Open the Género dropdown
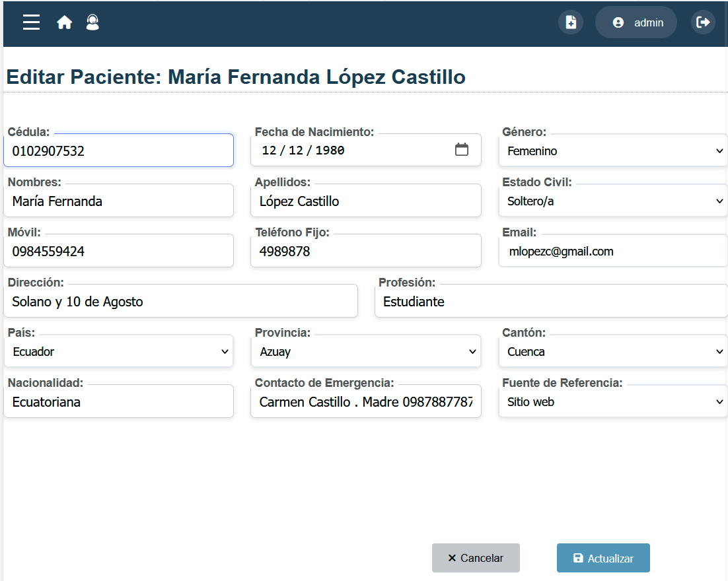This screenshot has height=581, width=728. (613, 151)
